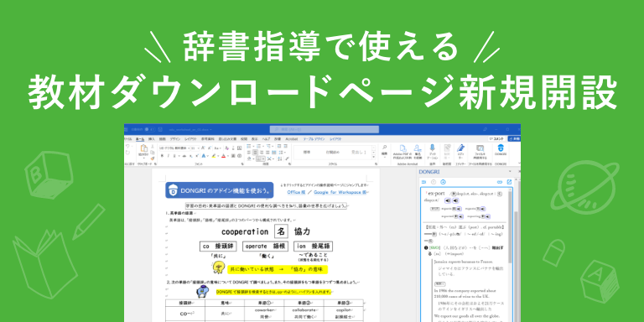Apply the yellow text highlight color
644x322 pixels.
coord(214,156)
